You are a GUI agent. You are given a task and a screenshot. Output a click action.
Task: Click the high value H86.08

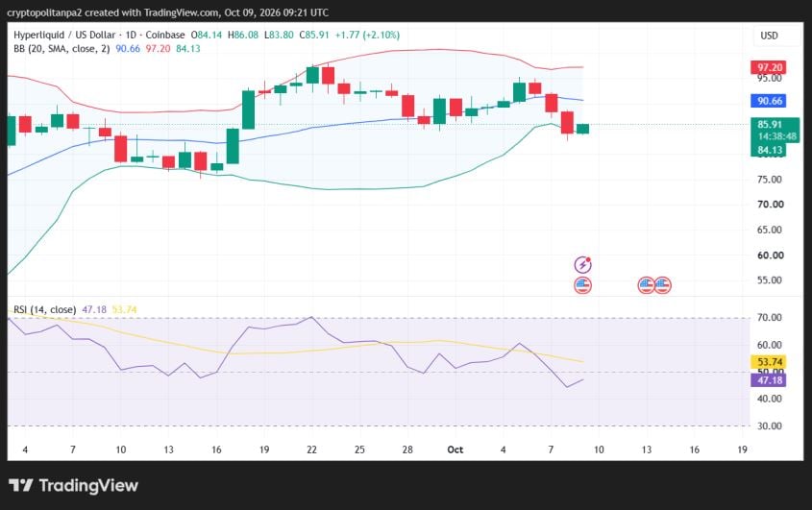click(243, 35)
